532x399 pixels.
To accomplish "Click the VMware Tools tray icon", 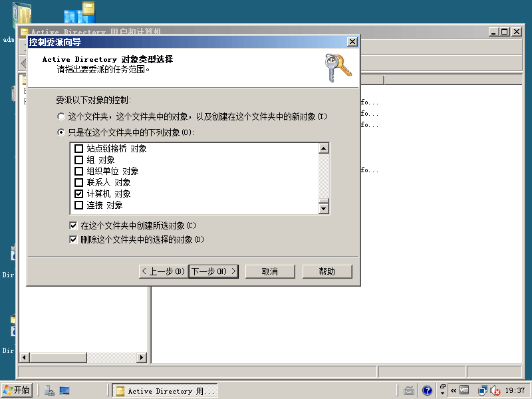I will click(464, 391).
